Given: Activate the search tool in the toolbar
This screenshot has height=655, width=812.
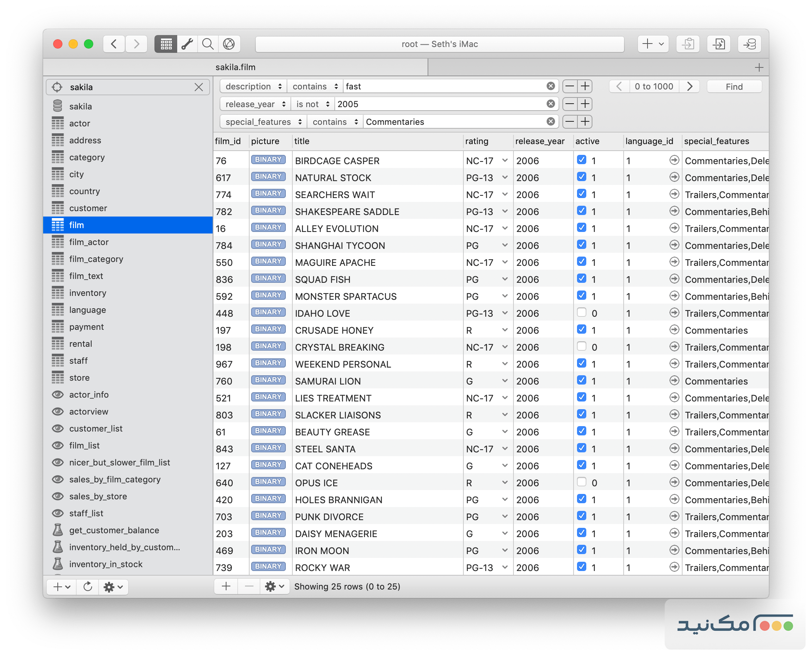Looking at the screenshot, I should tap(208, 44).
